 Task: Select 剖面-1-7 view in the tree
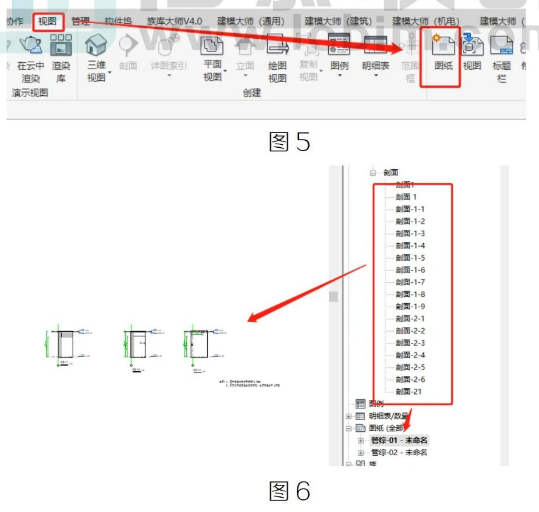pyautogui.click(x=410, y=282)
